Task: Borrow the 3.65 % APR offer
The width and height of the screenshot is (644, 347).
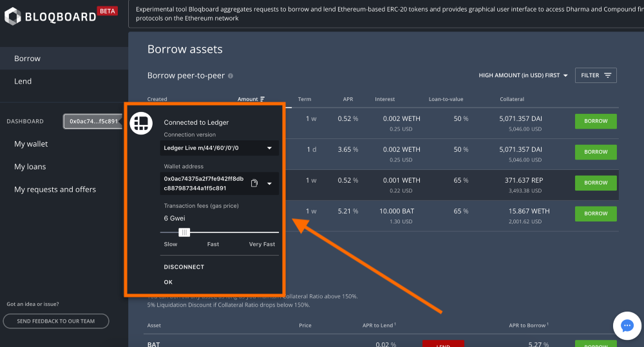Action: click(596, 152)
